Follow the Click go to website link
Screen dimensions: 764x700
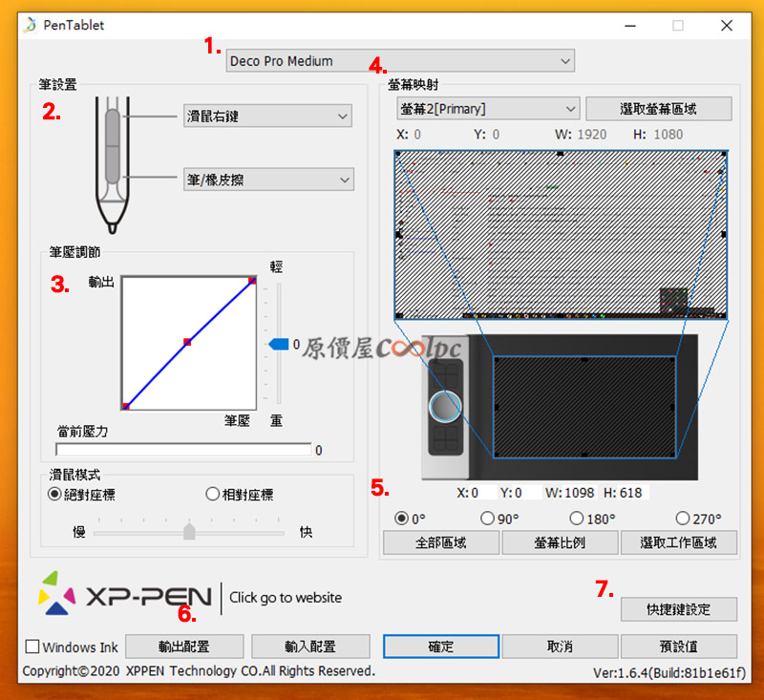pyautogui.click(x=286, y=597)
